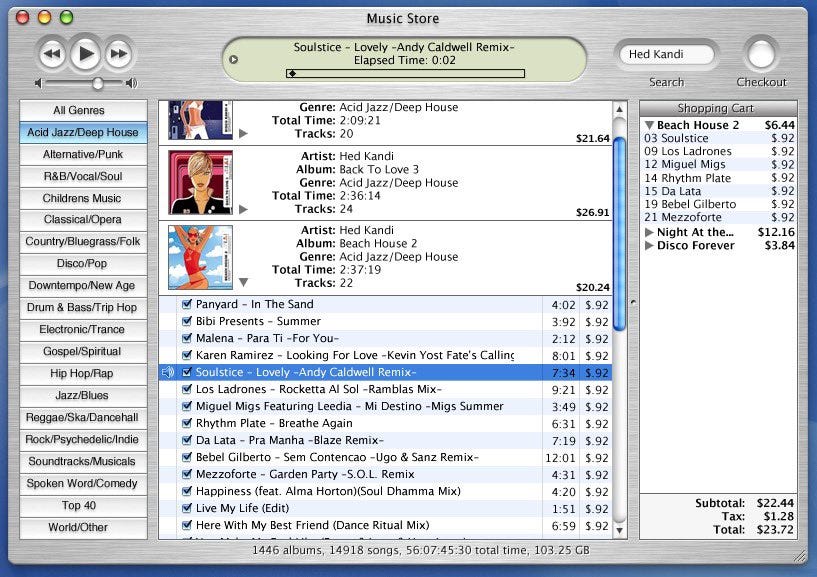
Task: Click the window resize grip corner
Action: point(799,556)
